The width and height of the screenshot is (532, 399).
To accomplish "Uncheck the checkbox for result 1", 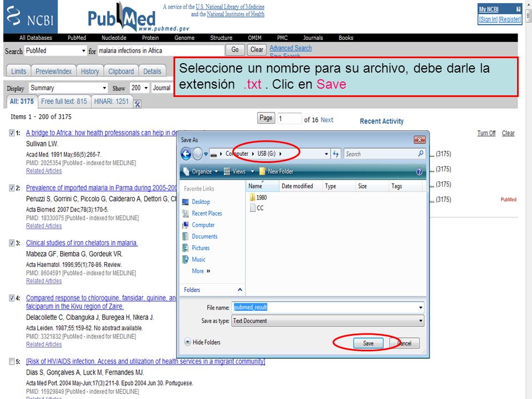I will pos(12,133).
